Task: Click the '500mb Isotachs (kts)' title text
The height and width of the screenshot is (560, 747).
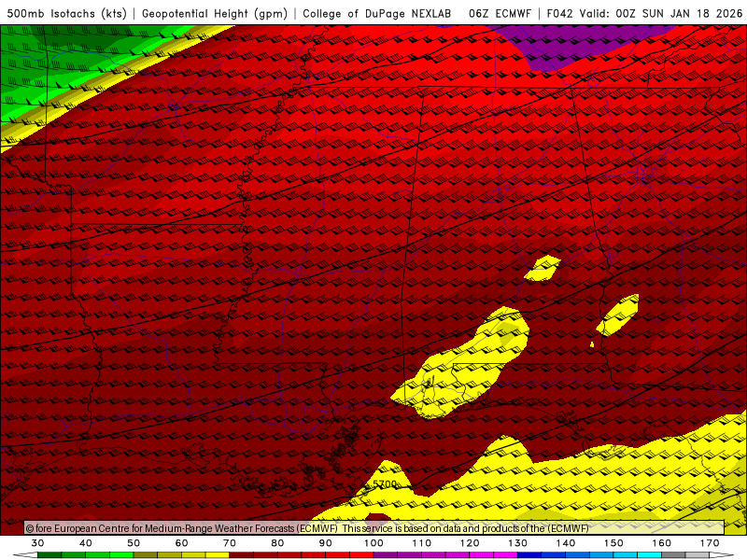Action: (66, 14)
